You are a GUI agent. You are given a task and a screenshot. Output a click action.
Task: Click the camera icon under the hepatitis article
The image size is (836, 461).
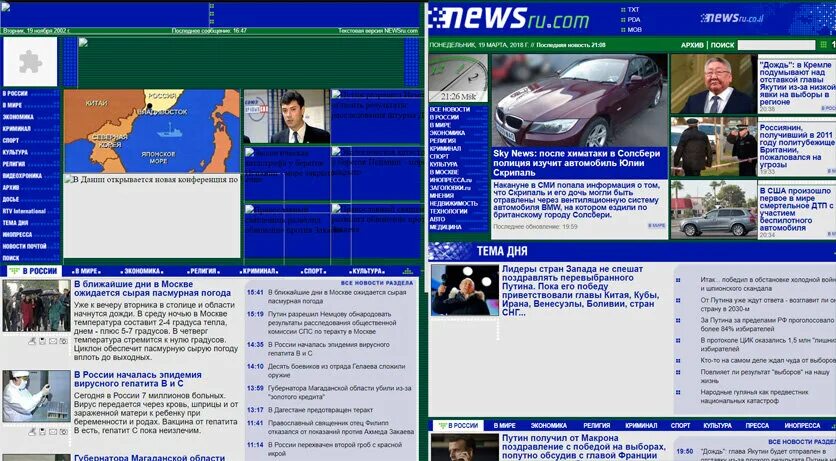tap(63, 432)
